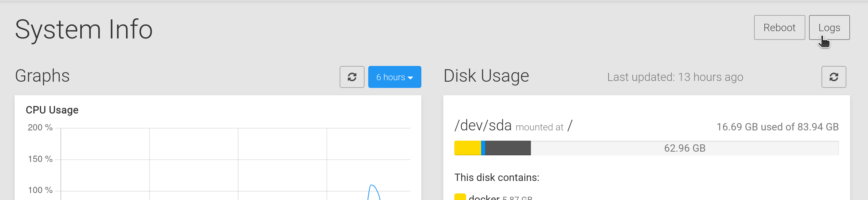Click the 16.69 GB used of 83.94 GB text
This screenshot has width=868, height=200.
click(x=777, y=127)
